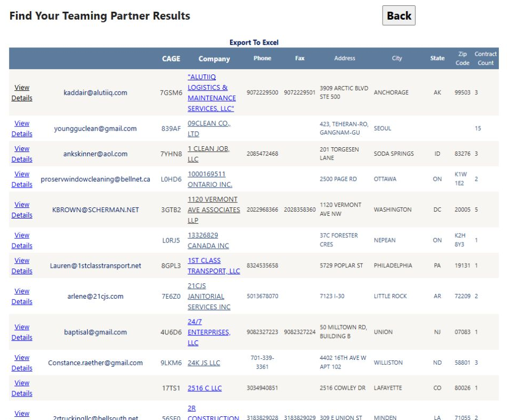Click the Fax column header

coord(300,58)
